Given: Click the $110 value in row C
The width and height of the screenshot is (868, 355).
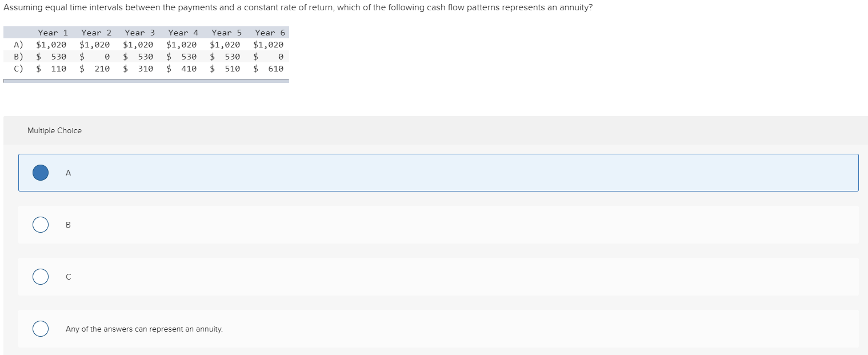Looking at the screenshot, I should coord(52,68).
